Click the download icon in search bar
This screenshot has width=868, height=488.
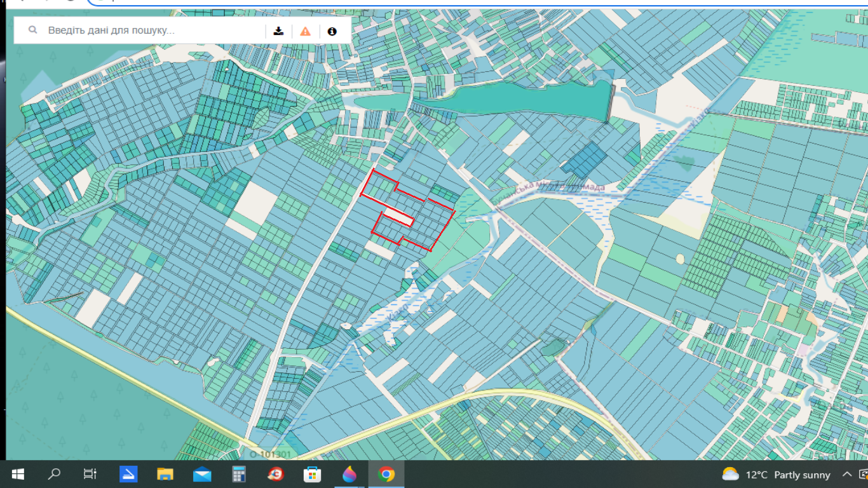[x=278, y=30]
